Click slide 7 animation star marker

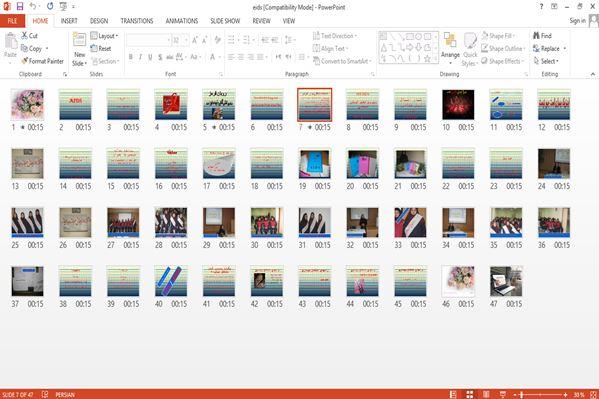point(309,127)
